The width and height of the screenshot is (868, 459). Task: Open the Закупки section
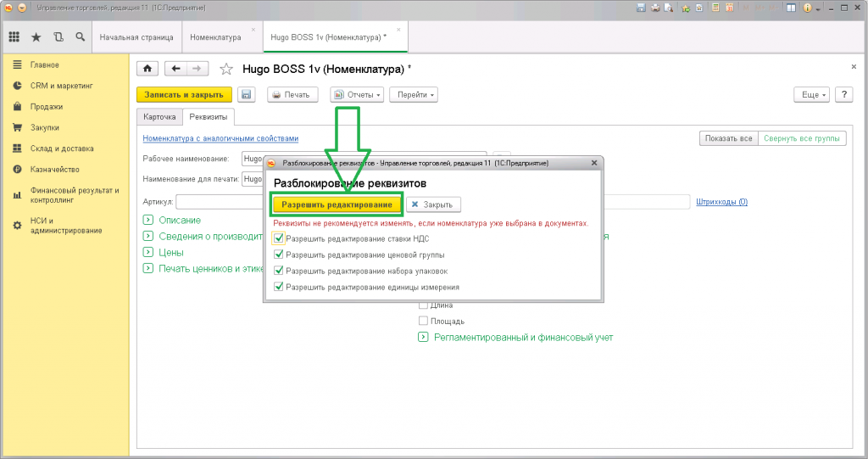click(x=44, y=127)
